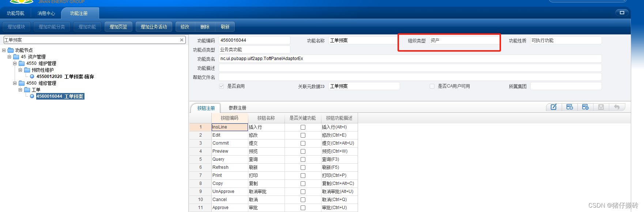Click the 删除 button
Screen dimensions: 644x212
(205, 27)
